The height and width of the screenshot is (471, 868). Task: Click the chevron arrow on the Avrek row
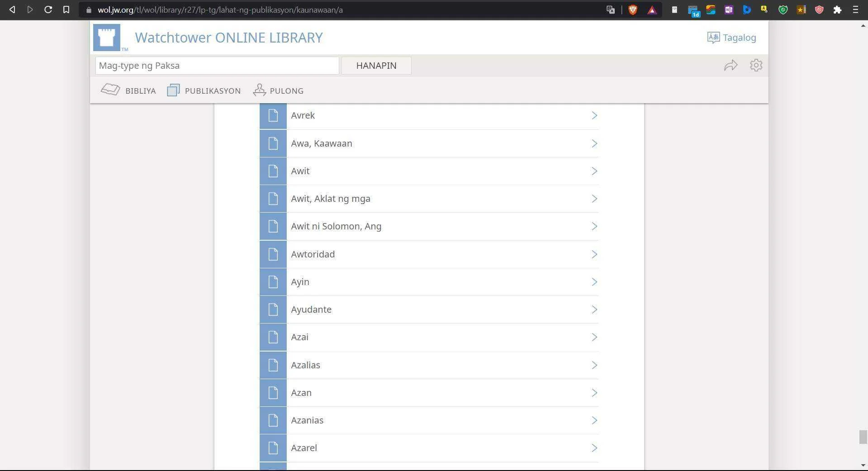[x=594, y=115]
